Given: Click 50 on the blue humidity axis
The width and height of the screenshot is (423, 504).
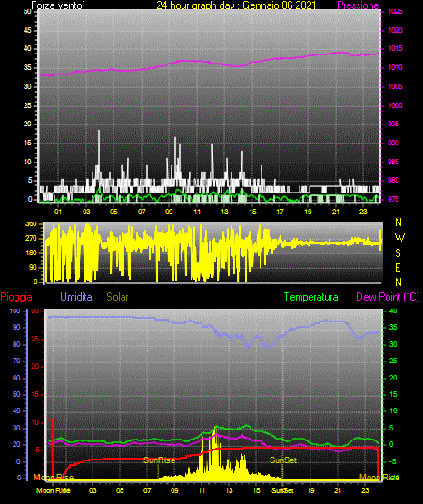Looking at the screenshot, I should click(16, 394).
